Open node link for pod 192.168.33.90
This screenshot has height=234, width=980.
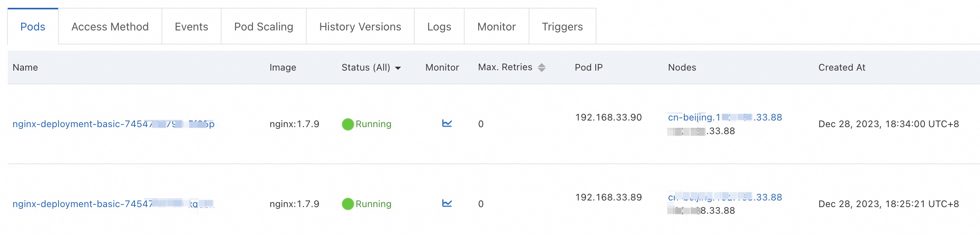[725, 117]
